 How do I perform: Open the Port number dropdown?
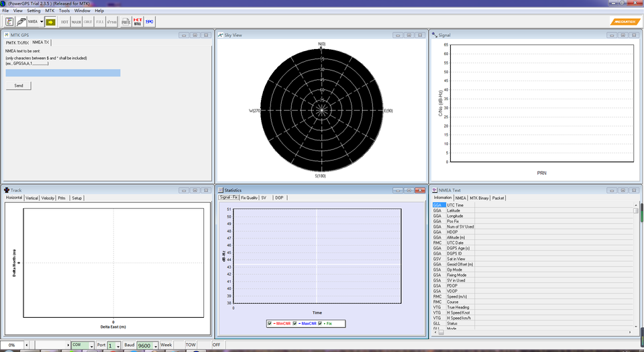pyautogui.click(x=118, y=345)
